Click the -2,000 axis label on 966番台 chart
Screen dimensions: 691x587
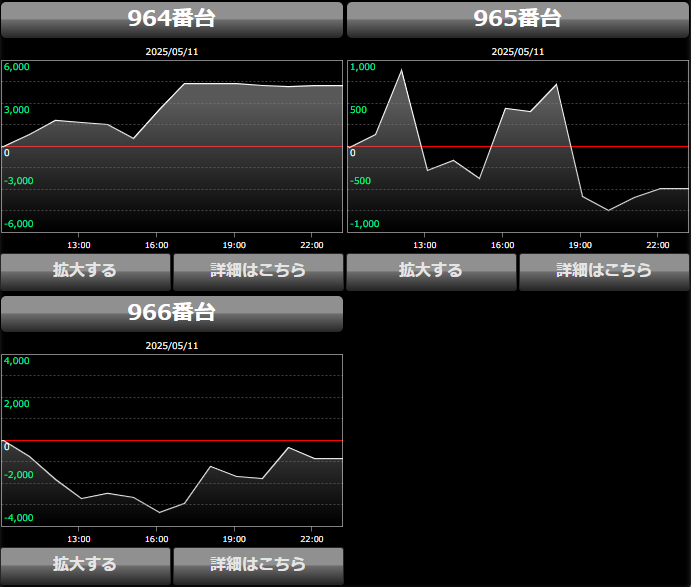[x=19, y=475]
